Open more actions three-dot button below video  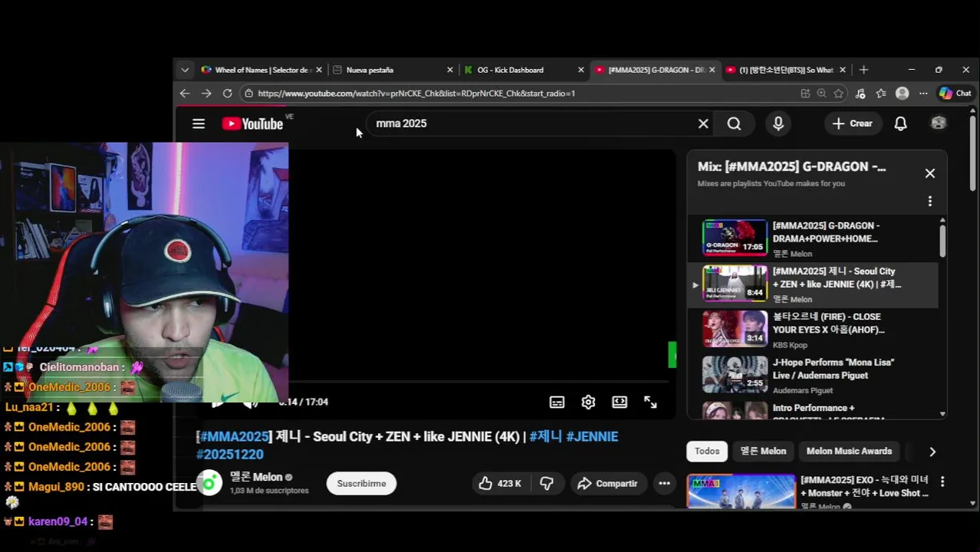coord(664,483)
